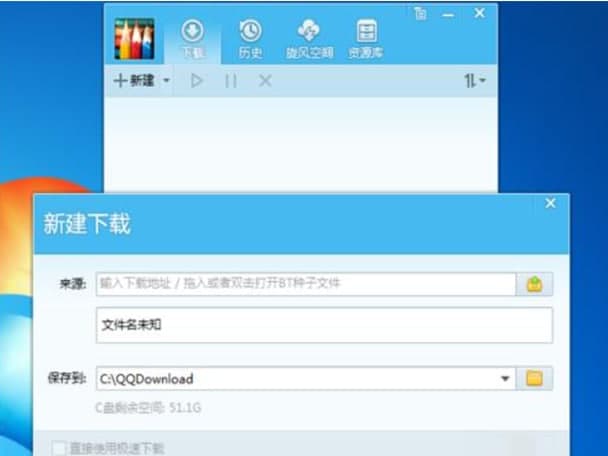Open BT seed file via the yellow upload icon

click(534, 284)
